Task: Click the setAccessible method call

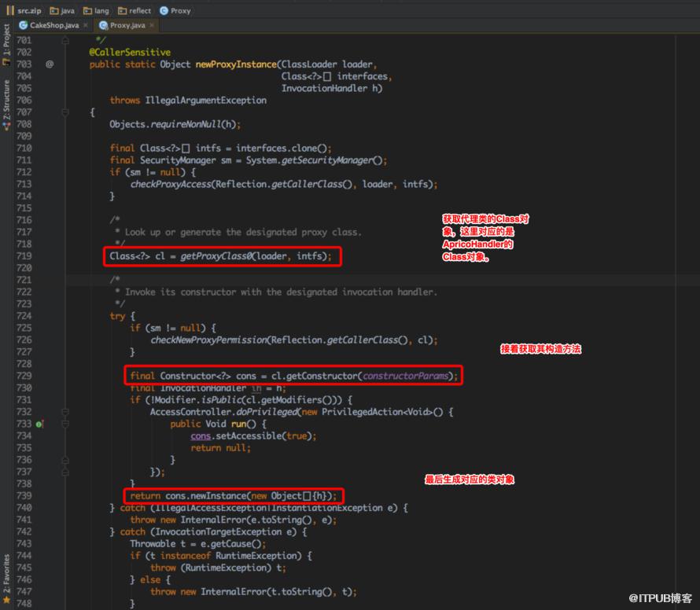Action: pyautogui.click(x=249, y=436)
